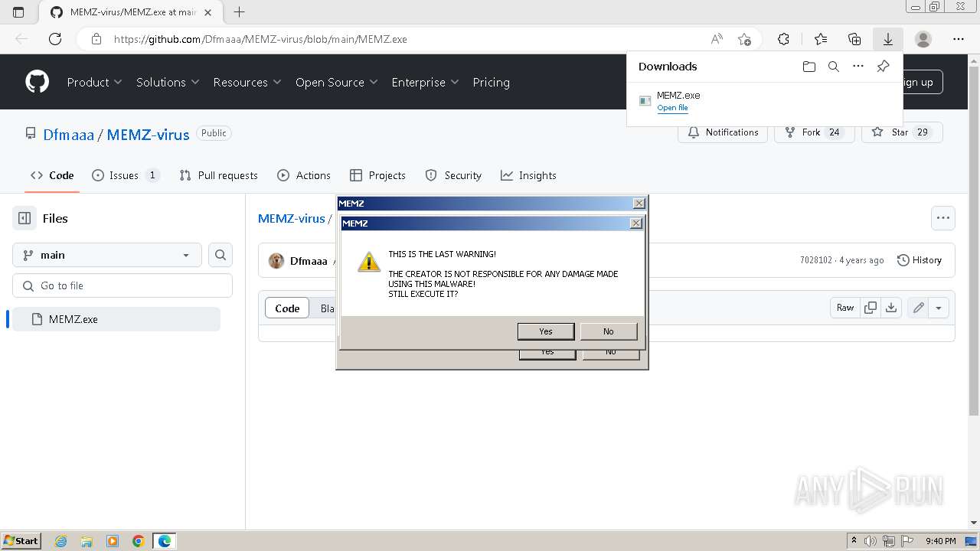The height and width of the screenshot is (551, 980).
Task: Open Downloads folder icon in the panel
Action: 809,67
